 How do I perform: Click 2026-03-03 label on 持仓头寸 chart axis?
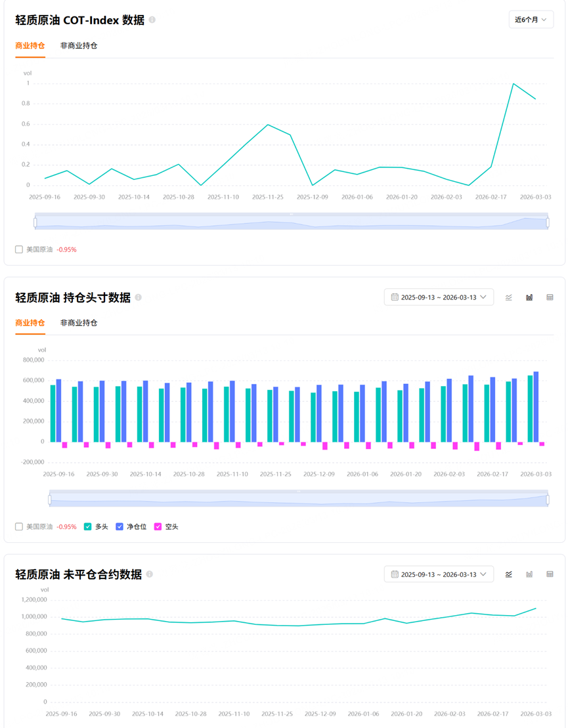536,475
